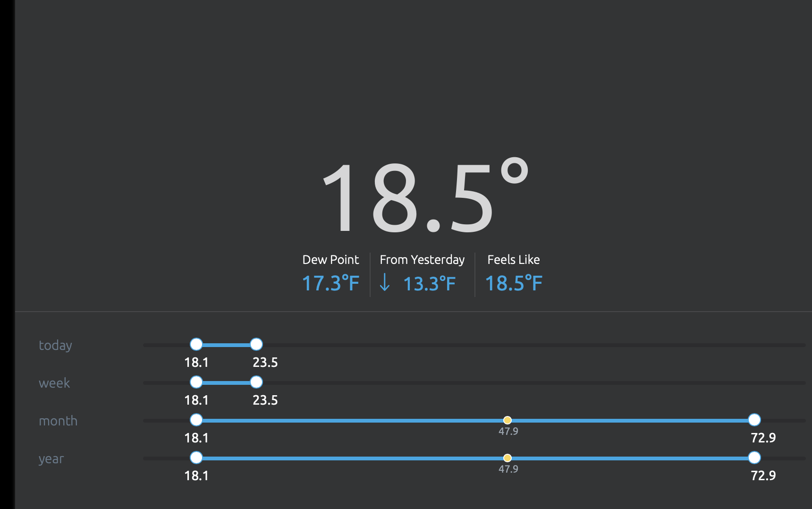Click the today row's high handle at 23.5
Image resolution: width=812 pixels, height=509 pixels.
256,344
